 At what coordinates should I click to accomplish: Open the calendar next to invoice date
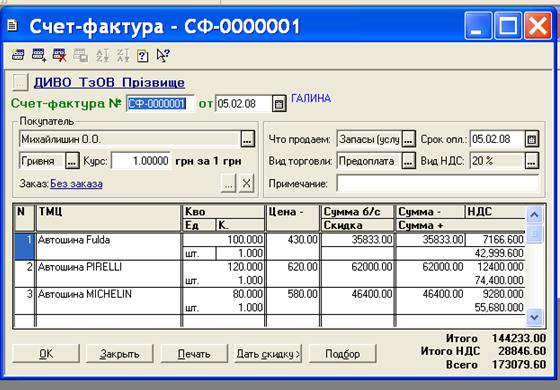(279, 104)
